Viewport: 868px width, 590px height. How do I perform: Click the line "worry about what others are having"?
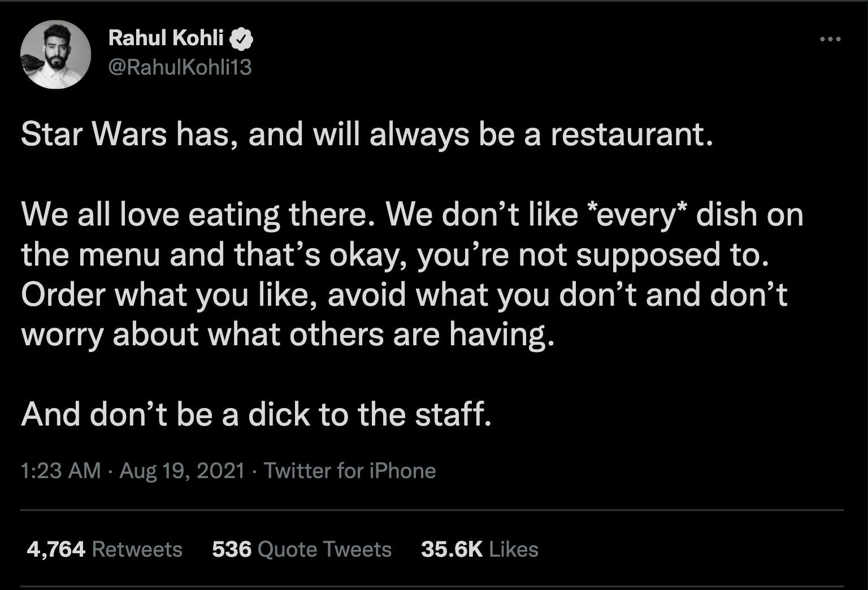pos(288,335)
